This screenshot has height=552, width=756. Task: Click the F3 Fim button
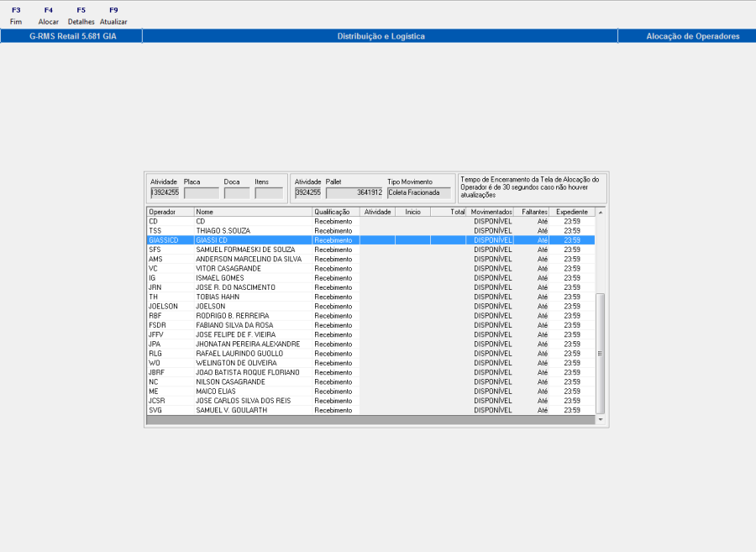[16, 16]
